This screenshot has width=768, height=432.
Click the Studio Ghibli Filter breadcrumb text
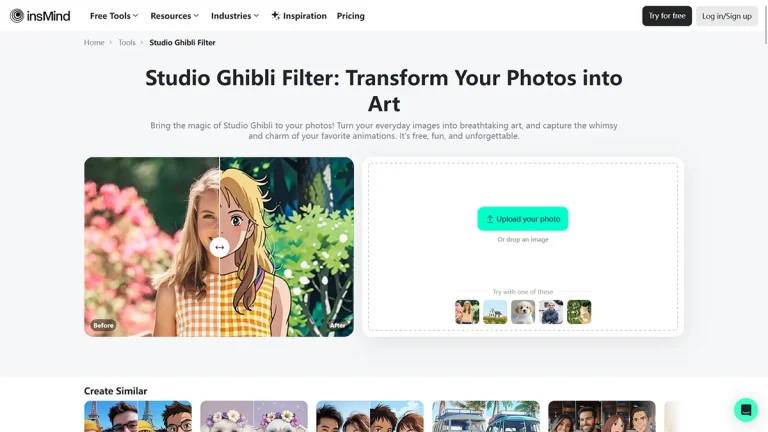[x=182, y=43]
